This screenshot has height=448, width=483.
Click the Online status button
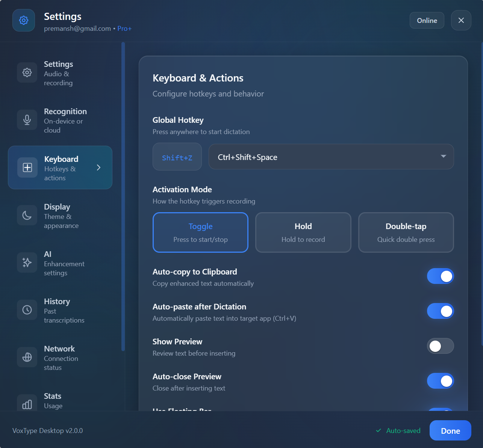pyautogui.click(x=427, y=20)
